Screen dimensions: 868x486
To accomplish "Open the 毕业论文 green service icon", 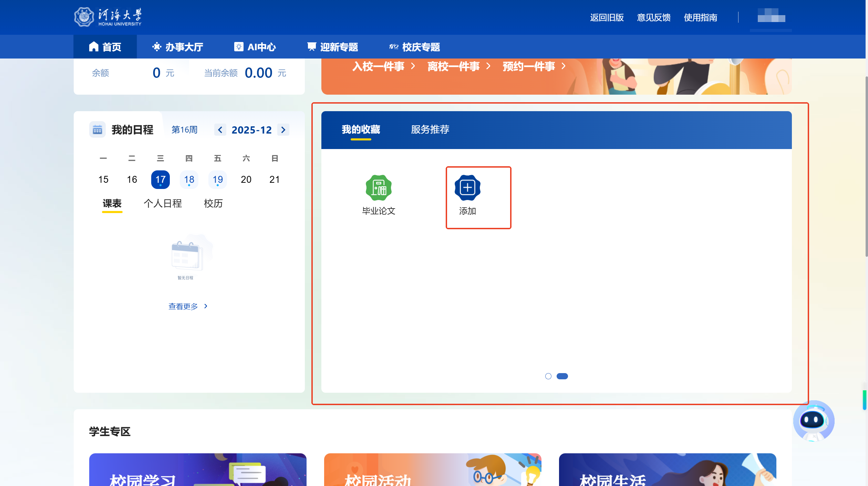I will click(379, 188).
